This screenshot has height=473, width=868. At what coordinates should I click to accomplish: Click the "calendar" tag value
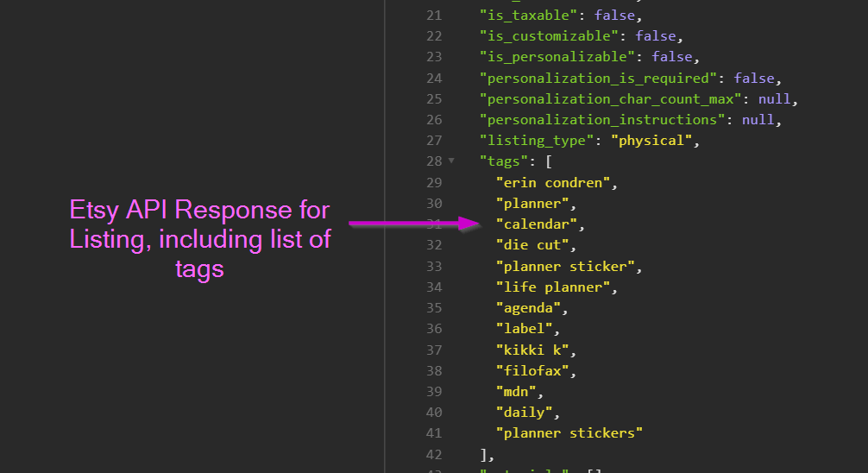536,224
